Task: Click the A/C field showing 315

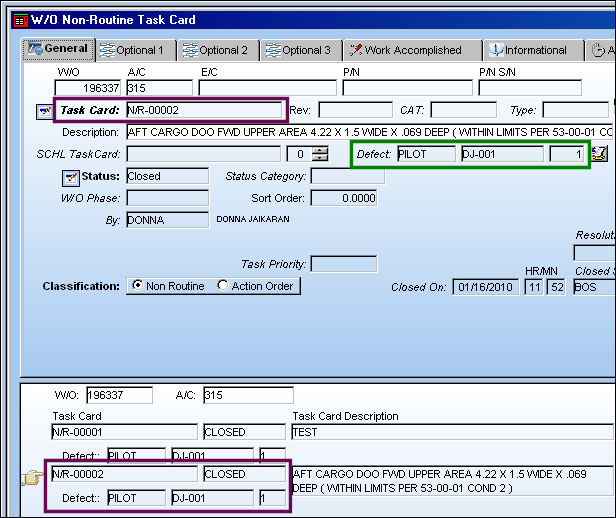Action: point(160,88)
